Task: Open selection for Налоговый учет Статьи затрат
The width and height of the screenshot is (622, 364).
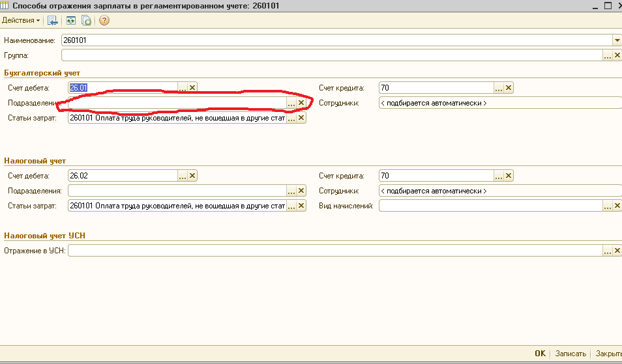Action: point(291,206)
